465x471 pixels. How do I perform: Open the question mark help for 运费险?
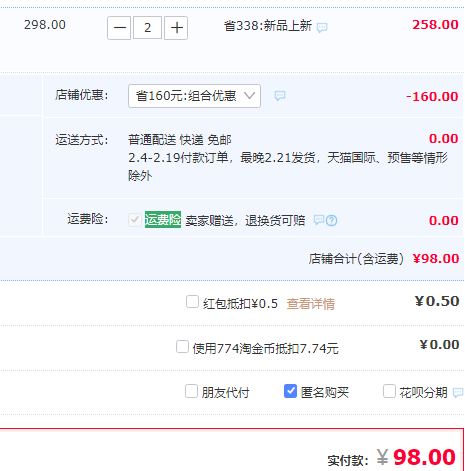[331, 220]
